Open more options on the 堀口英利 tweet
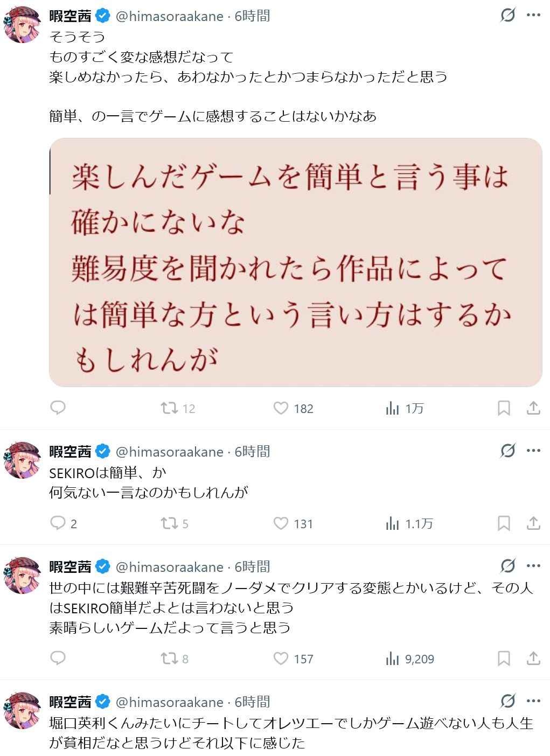Screen dimensions: 550x756 pos(533,701)
